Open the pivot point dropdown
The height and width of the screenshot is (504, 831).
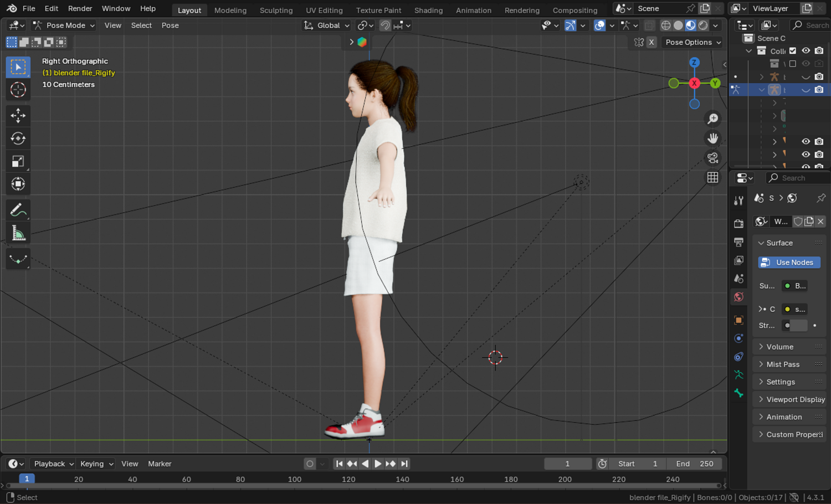(x=365, y=25)
